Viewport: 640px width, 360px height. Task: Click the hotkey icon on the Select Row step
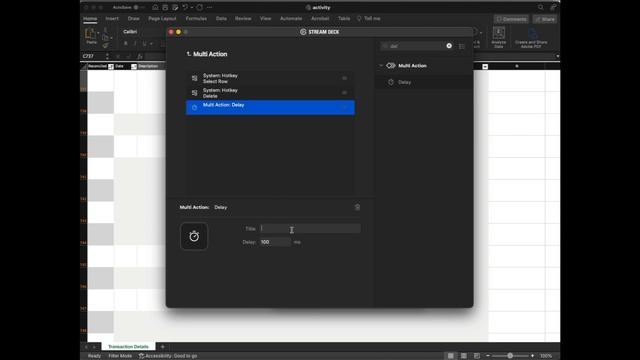(x=194, y=78)
